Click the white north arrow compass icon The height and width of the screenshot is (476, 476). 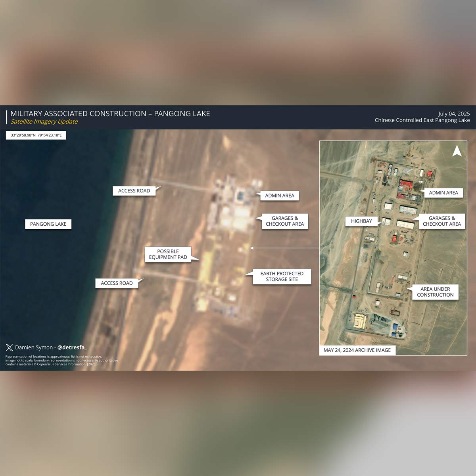pos(457,151)
